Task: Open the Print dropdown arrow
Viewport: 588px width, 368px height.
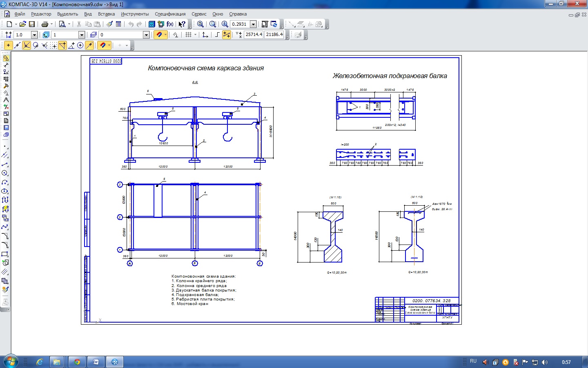Action: tap(52, 24)
